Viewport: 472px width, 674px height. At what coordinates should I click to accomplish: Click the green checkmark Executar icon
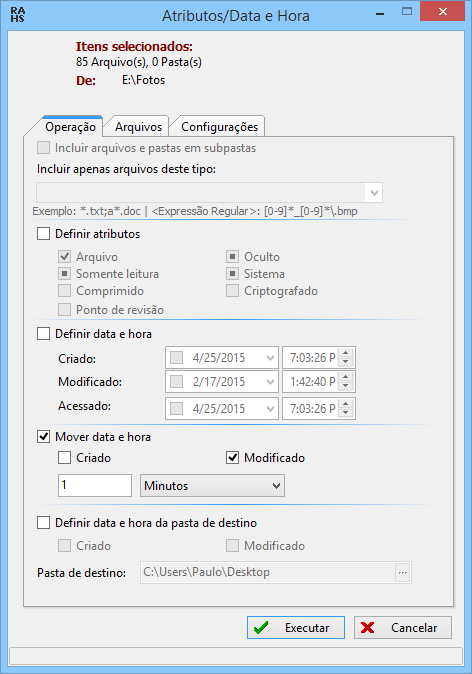[x=261, y=628]
